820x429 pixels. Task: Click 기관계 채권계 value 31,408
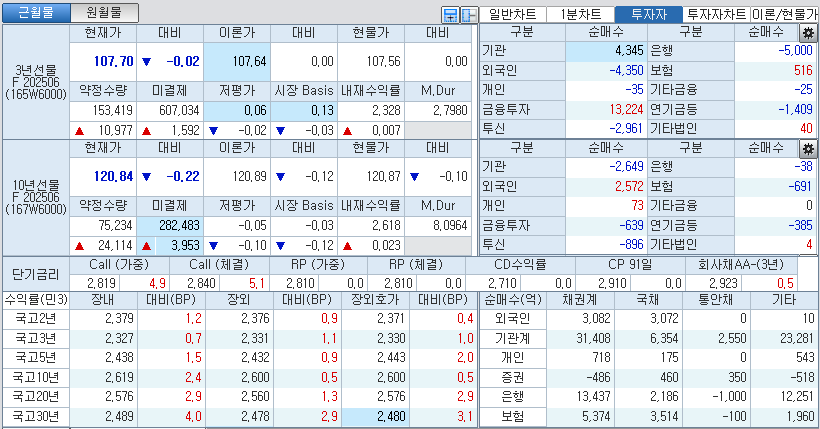coord(580,338)
